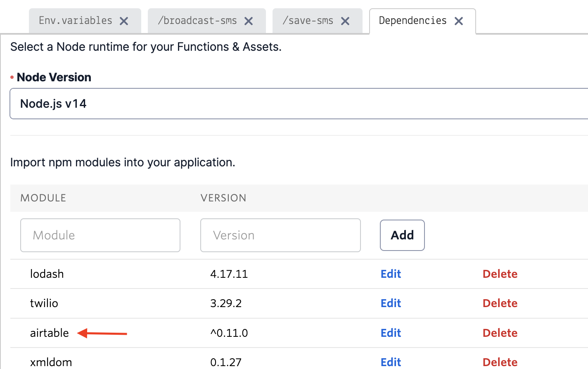This screenshot has width=588, height=369.
Task: Edit the airtable module
Action: [x=391, y=333]
